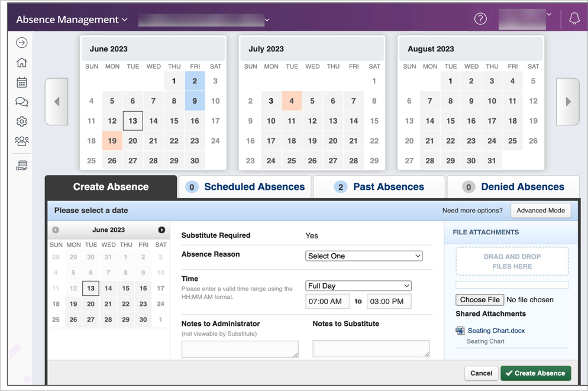Expand the Absence Management menu
The width and height of the screenshot is (588, 391).
[72, 20]
